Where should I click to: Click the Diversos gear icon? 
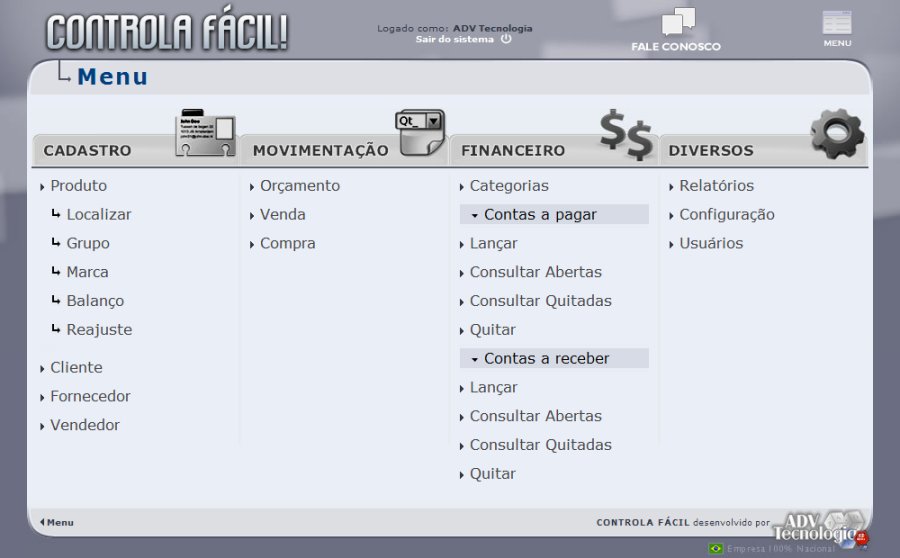pos(837,134)
